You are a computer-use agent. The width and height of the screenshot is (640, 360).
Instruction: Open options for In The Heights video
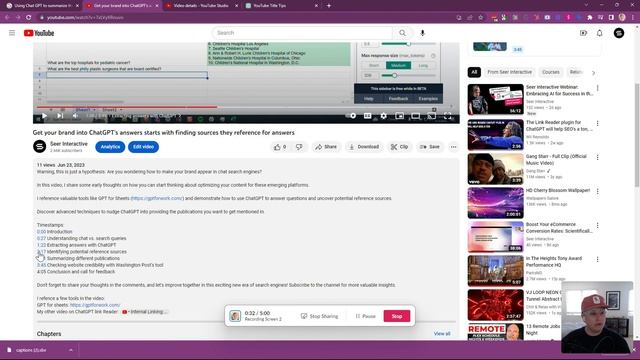tap(598, 259)
